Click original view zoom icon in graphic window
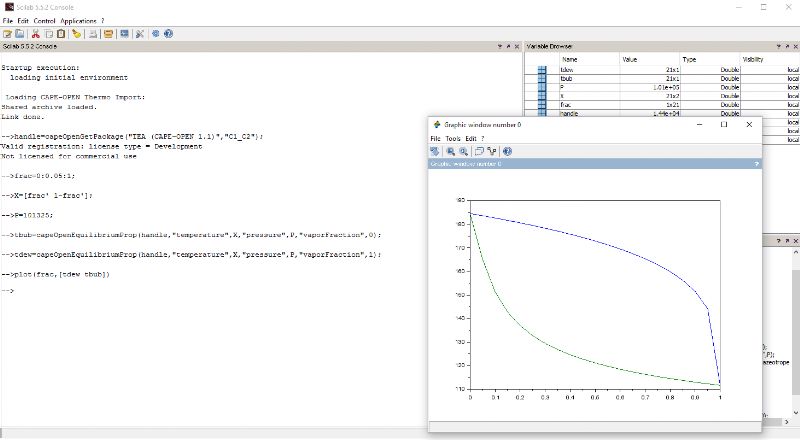The width and height of the screenshot is (800, 440). coord(463,151)
